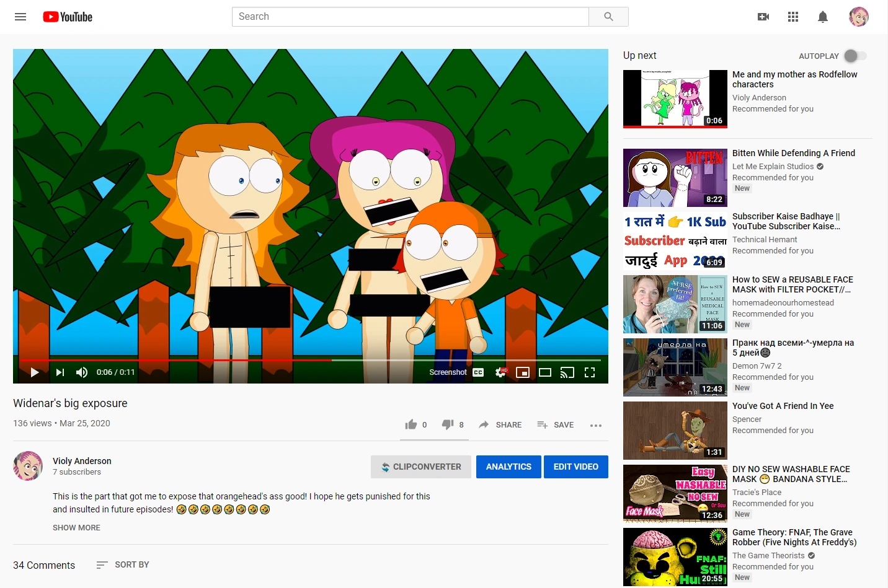The height and width of the screenshot is (588, 888).
Task: Open the Violy Anderson channel name link
Action: pos(82,461)
